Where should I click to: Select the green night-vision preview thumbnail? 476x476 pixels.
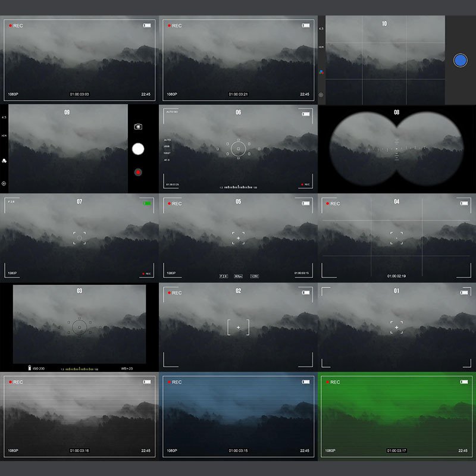(x=397, y=416)
